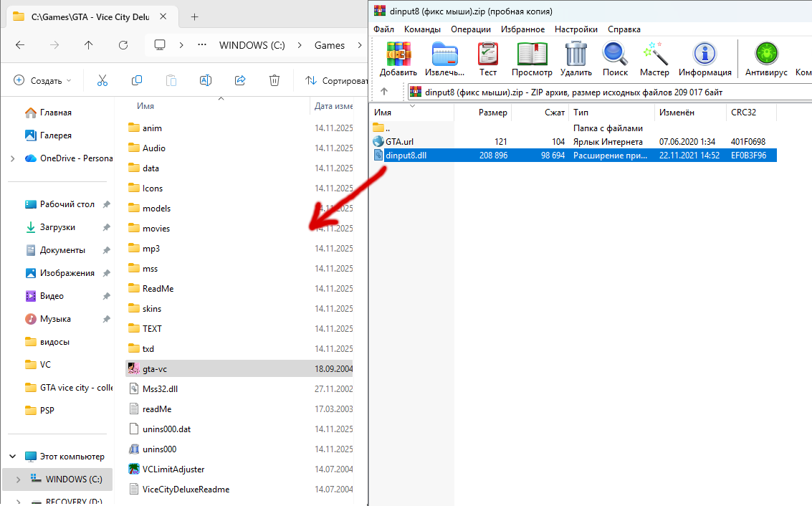This screenshot has width=812, height=506.
Task: Run the Antivirus (Антивирус) scan tool
Action: [766, 59]
